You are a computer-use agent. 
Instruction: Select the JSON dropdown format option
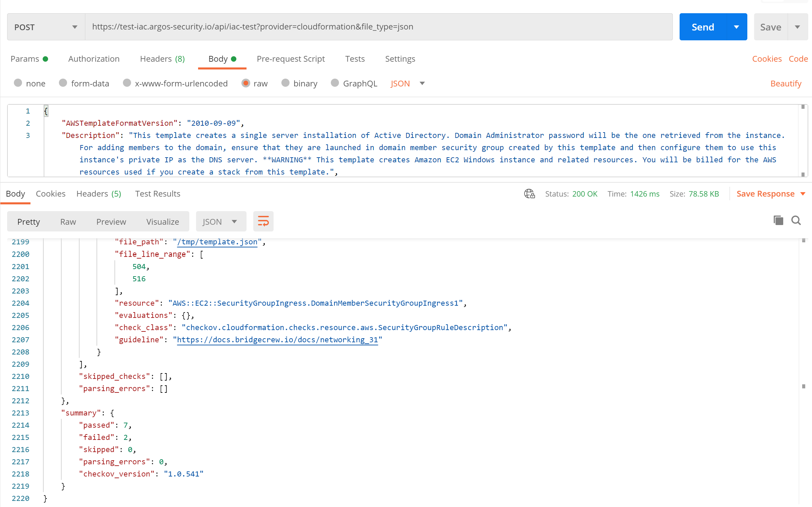219,221
